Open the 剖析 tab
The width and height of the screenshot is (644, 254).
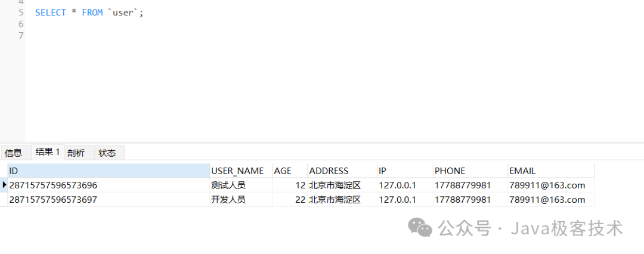tap(76, 153)
